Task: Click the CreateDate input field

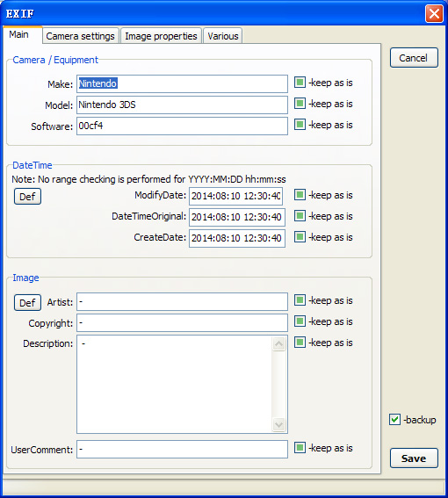Action: 237,238
